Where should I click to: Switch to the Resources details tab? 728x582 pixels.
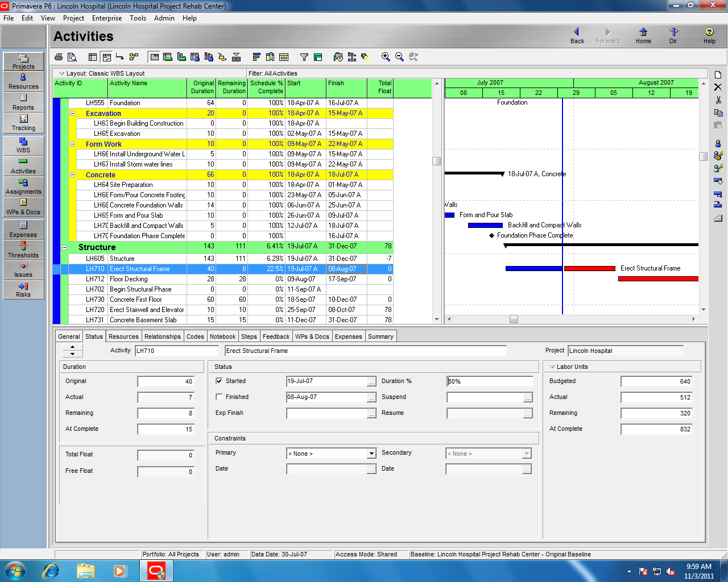click(123, 336)
